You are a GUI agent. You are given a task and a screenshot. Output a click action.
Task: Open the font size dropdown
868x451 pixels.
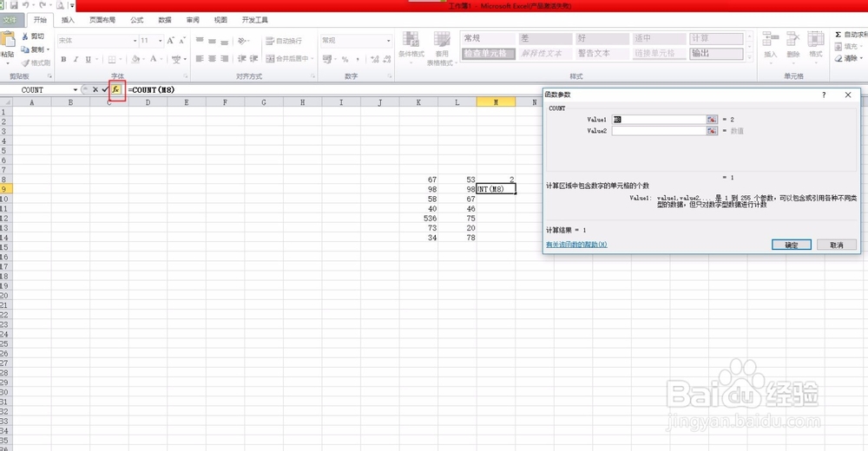coord(160,41)
